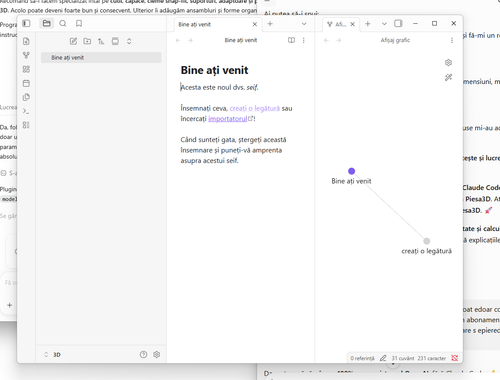
Task: Change sort order in file explorer
Action: tap(101, 41)
